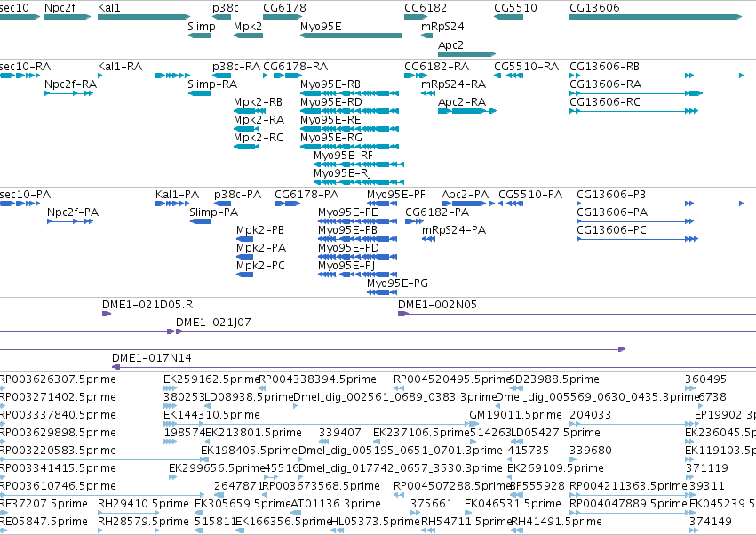
Task: Select the Myo95E-PJ protein label
Action: 346,266
